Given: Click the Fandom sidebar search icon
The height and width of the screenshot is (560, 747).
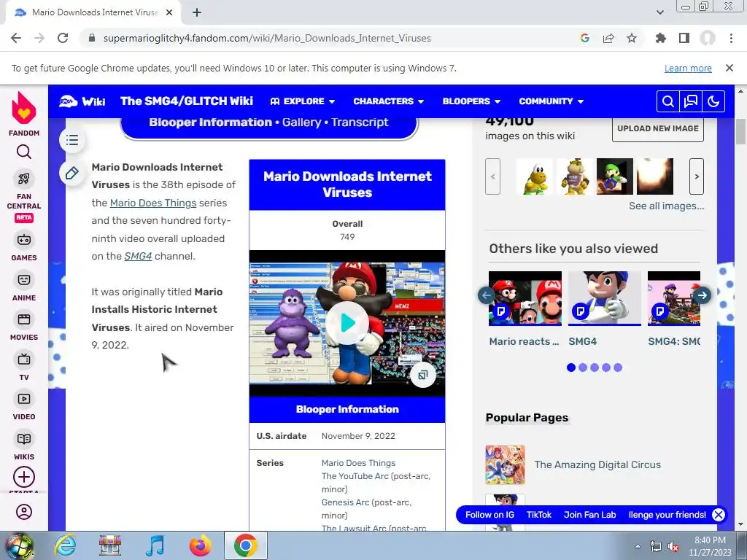Looking at the screenshot, I should click(x=24, y=152).
